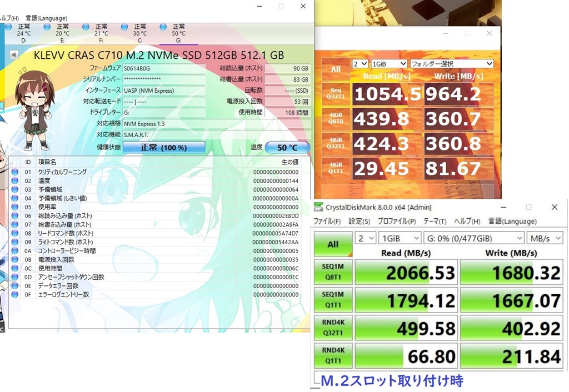
Task: Click the 対応規格 field NVM Express 1.3
Action: point(217,124)
